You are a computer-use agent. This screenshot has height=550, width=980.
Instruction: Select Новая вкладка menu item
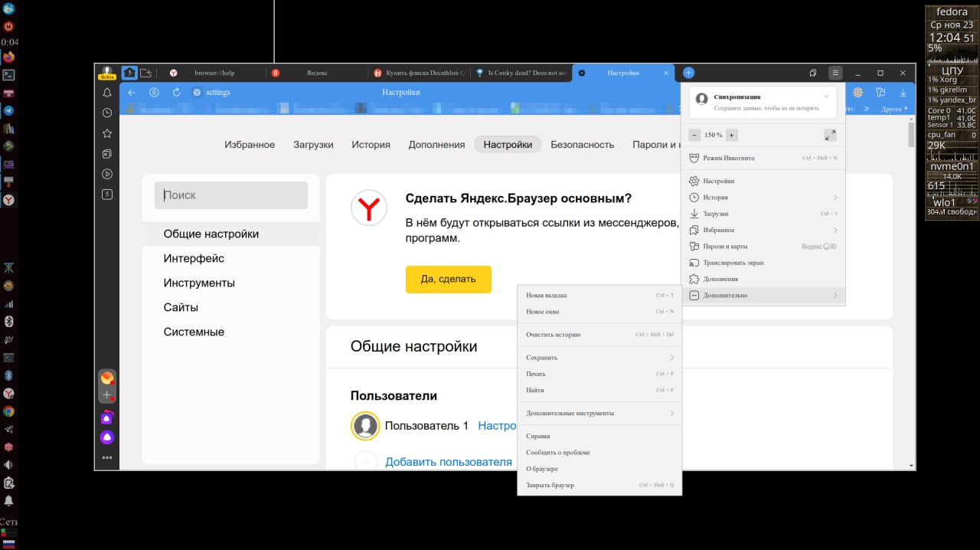599,295
